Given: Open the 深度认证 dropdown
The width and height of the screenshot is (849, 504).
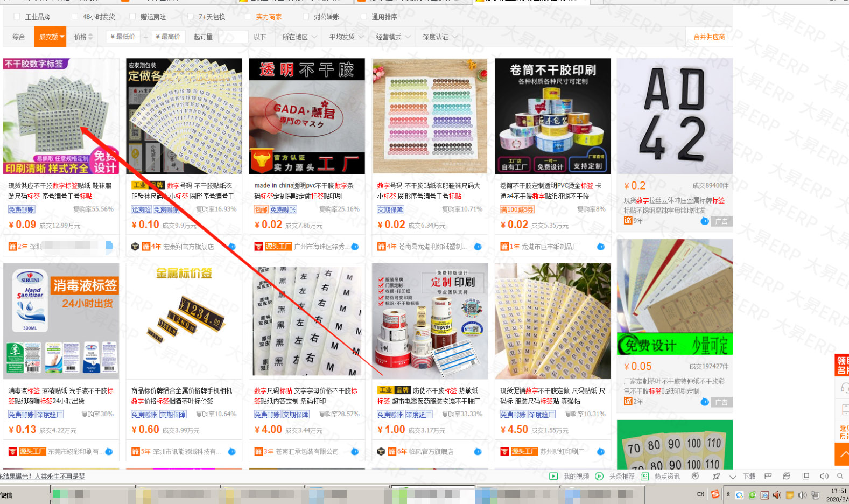Looking at the screenshot, I should (439, 37).
